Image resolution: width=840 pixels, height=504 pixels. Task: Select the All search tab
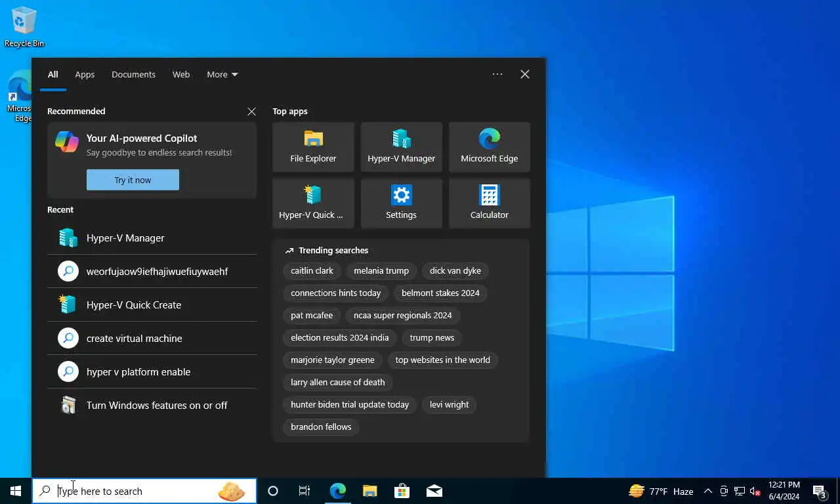click(x=52, y=74)
